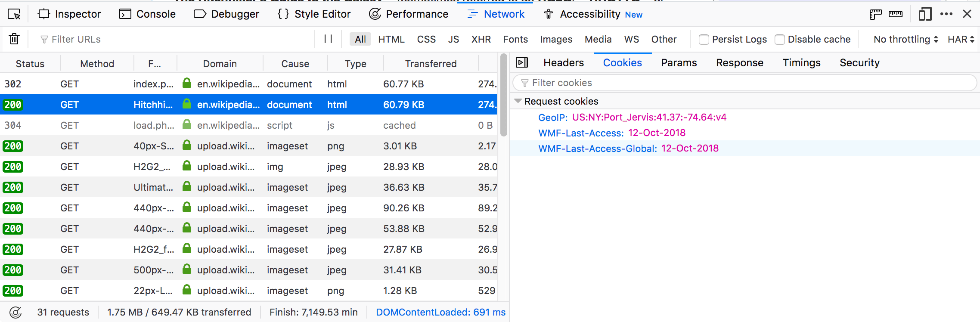
Task: Toggle rulers for the page icon
Action: point(875,14)
